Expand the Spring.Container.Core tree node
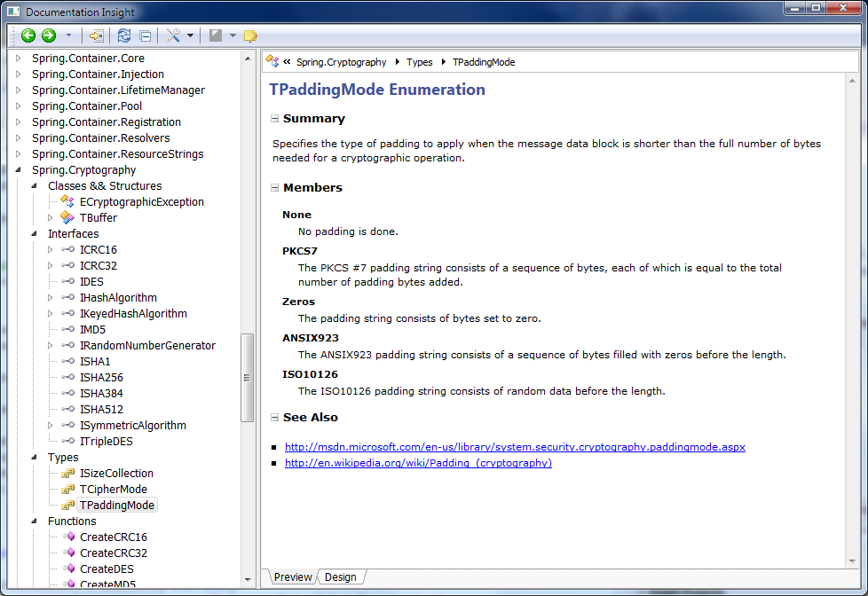The width and height of the screenshot is (868, 596). (19, 59)
